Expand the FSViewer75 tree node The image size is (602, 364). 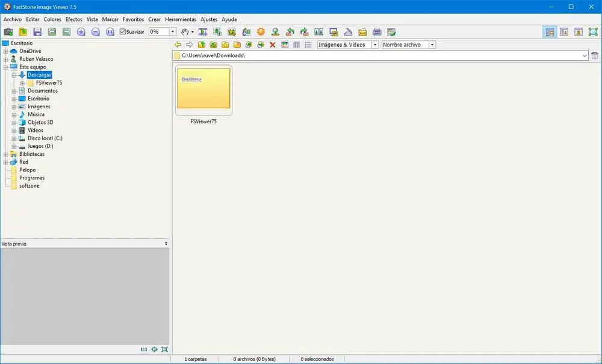coord(22,83)
